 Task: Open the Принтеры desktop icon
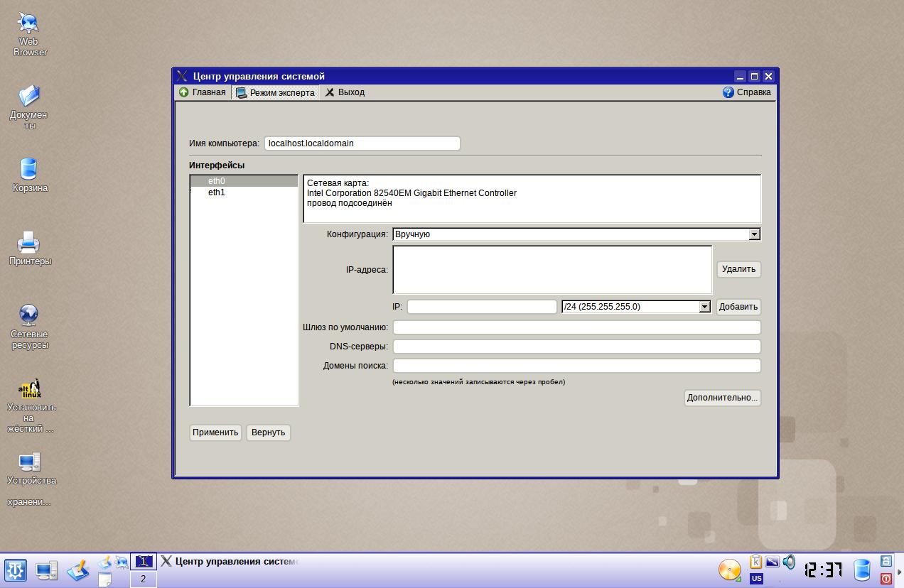coord(29,243)
